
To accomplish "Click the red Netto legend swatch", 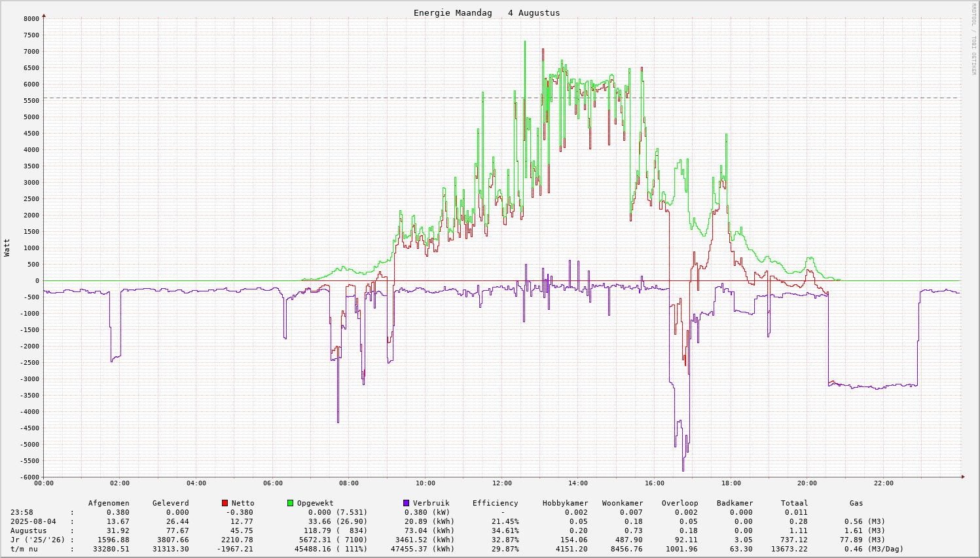I will pos(225,503).
